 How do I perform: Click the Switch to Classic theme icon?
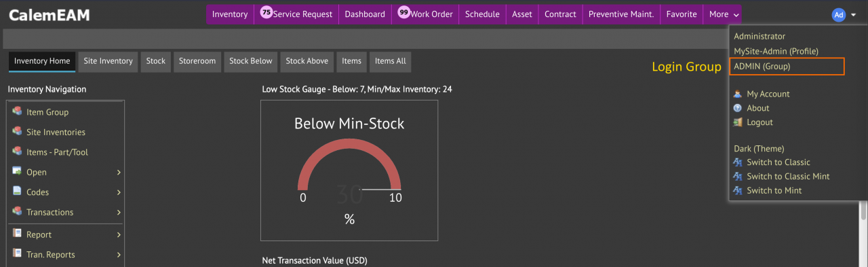click(x=738, y=162)
